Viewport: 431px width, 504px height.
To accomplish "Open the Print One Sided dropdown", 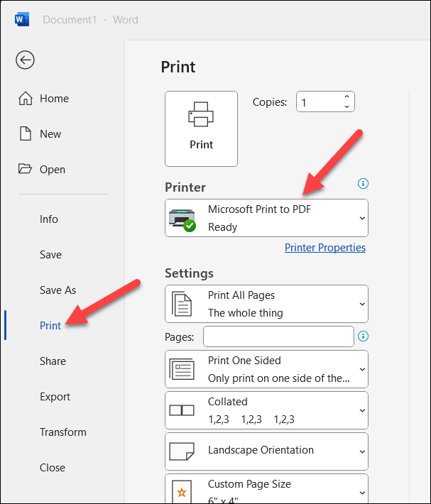I will point(266,369).
